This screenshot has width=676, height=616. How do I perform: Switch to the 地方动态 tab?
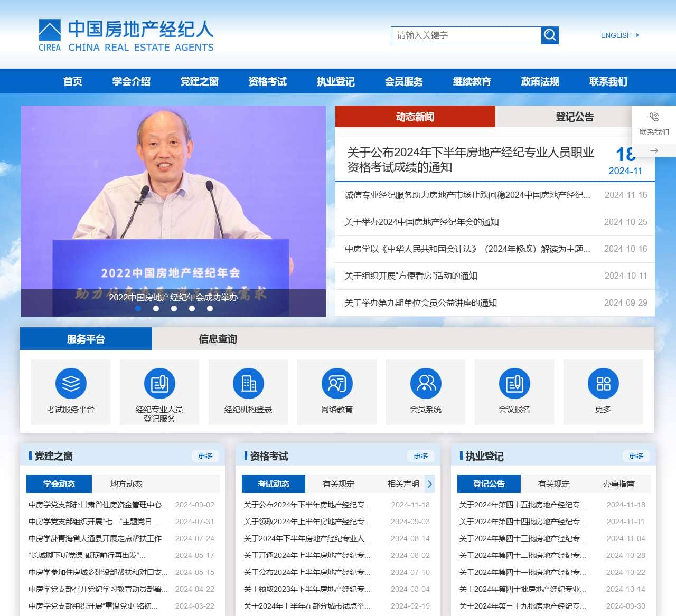(x=127, y=484)
